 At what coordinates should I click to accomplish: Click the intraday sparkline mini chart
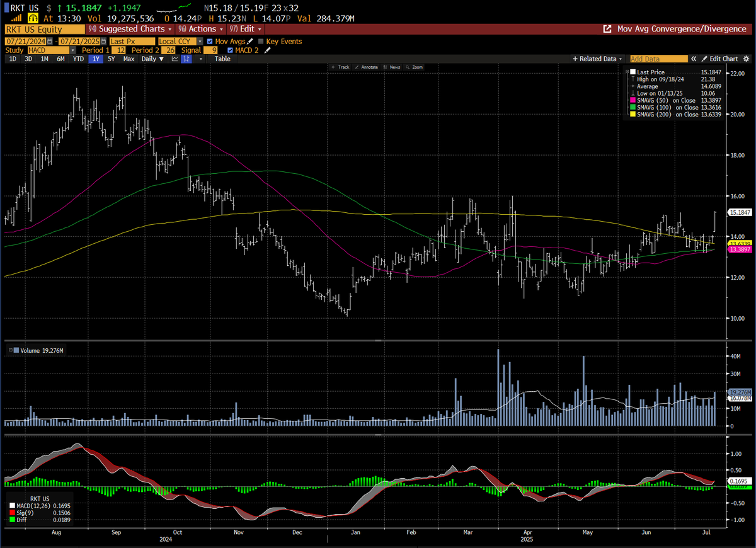[175, 9]
